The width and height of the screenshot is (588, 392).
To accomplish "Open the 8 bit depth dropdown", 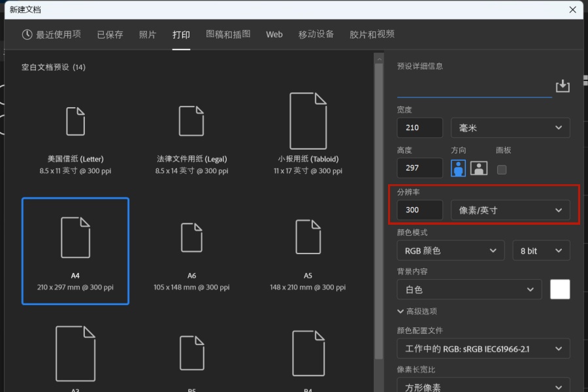I will 541,250.
